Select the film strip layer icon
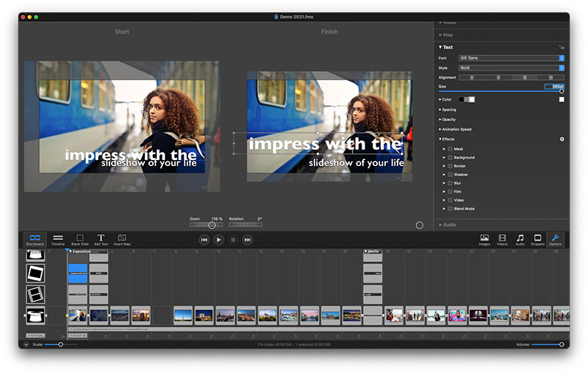The width and height of the screenshot is (588, 373). point(35,294)
